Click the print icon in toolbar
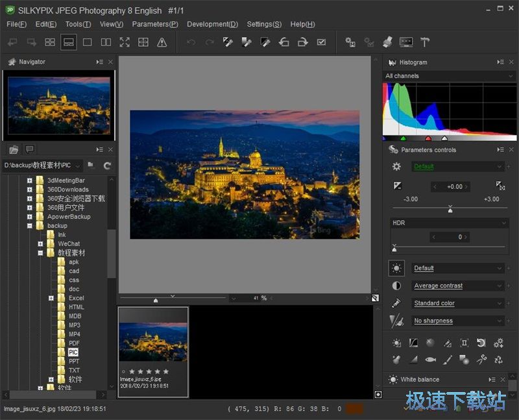Viewport: 519px width, 420px height. [387, 42]
